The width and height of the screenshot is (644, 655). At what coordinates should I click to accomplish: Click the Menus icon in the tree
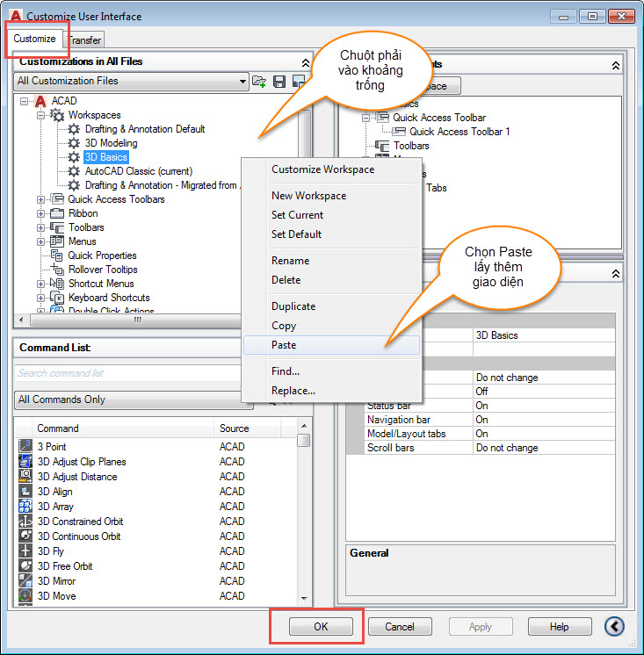tap(57, 241)
